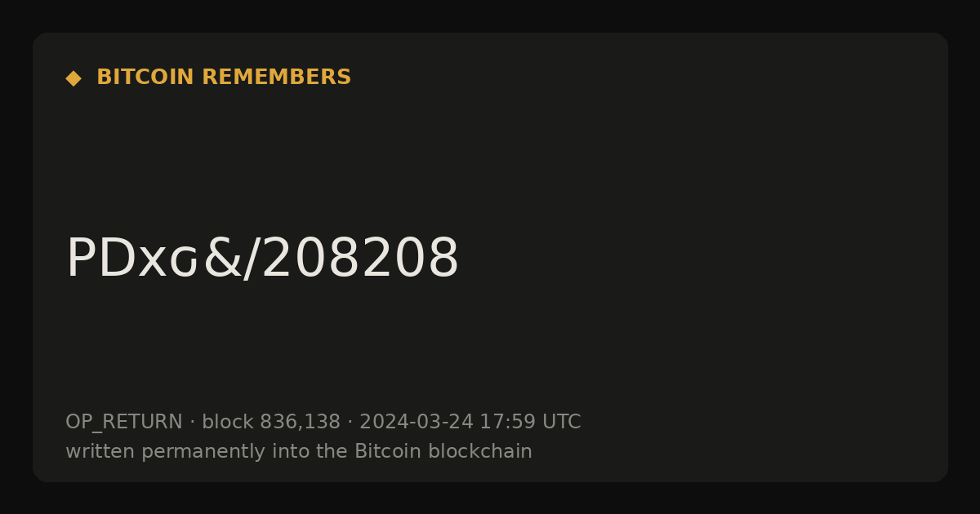
Task: Click the orange diamond icon
Action: 73,78
